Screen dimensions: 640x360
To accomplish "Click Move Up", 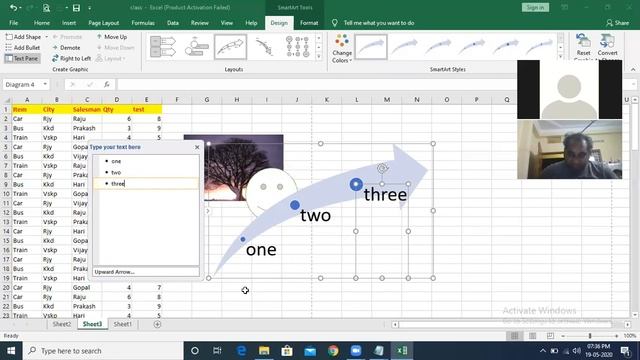I will [112, 37].
